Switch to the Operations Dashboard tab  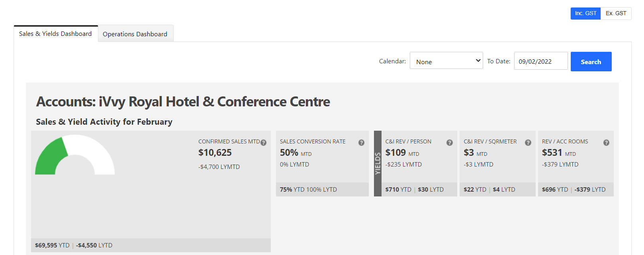point(135,34)
